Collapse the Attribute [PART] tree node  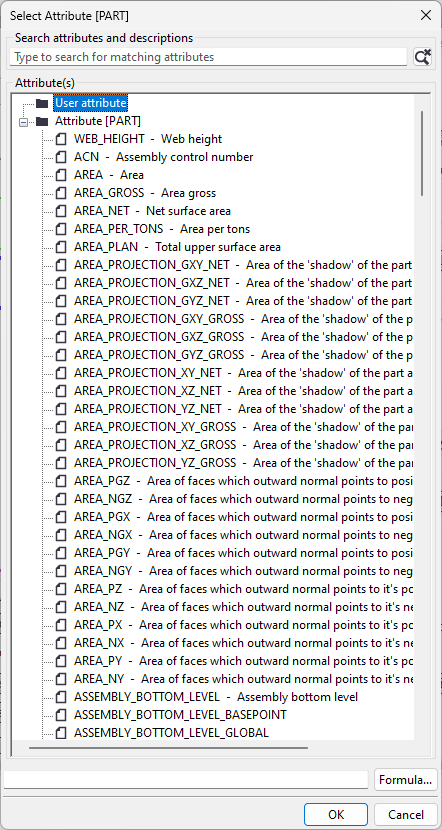click(23, 122)
